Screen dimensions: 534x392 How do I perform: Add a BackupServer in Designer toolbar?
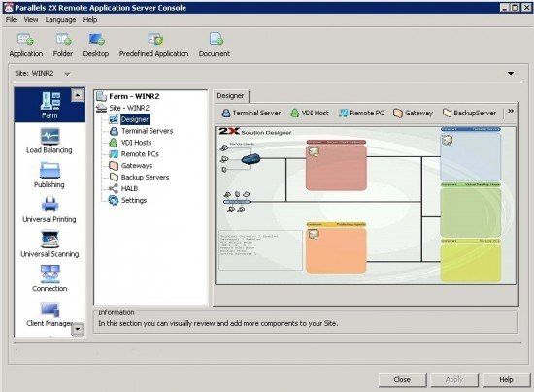pos(469,113)
